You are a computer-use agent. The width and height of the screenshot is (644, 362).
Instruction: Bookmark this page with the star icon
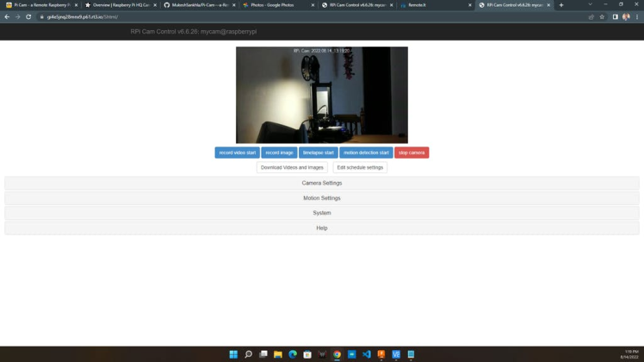pos(602,17)
